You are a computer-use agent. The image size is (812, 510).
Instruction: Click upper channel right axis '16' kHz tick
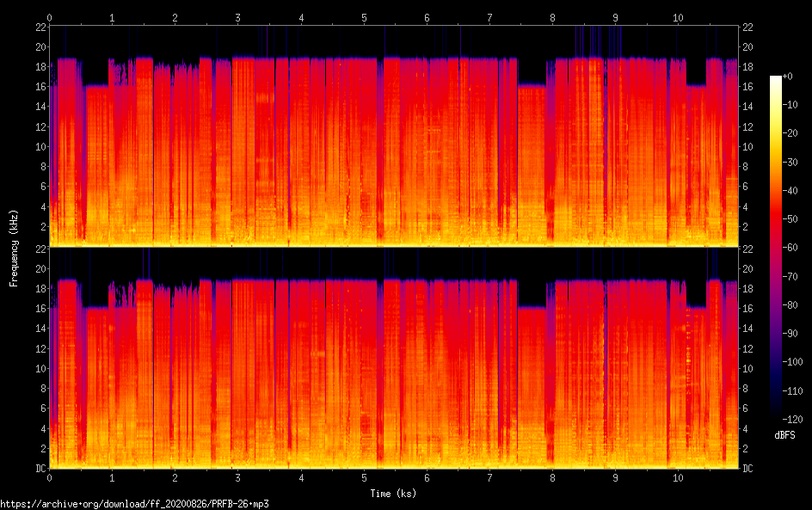click(x=747, y=87)
